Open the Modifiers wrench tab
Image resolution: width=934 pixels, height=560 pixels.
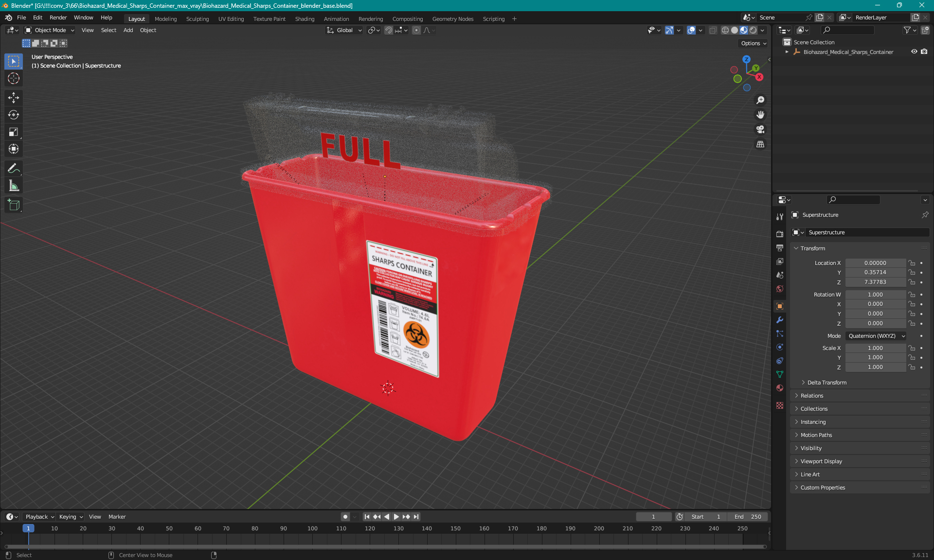pyautogui.click(x=780, y=320)
